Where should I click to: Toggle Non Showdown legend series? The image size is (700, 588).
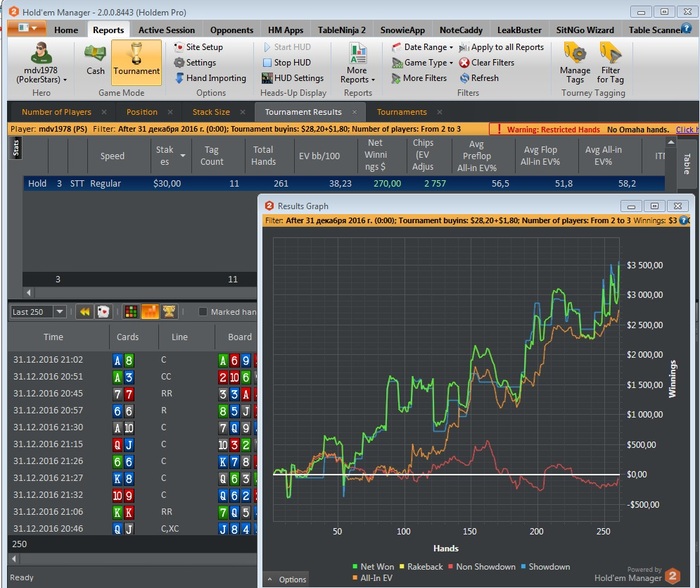point(484,567)
